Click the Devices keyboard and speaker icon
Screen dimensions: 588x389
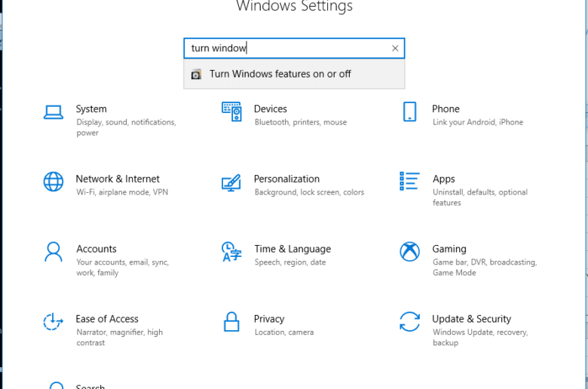click(231, 112)
